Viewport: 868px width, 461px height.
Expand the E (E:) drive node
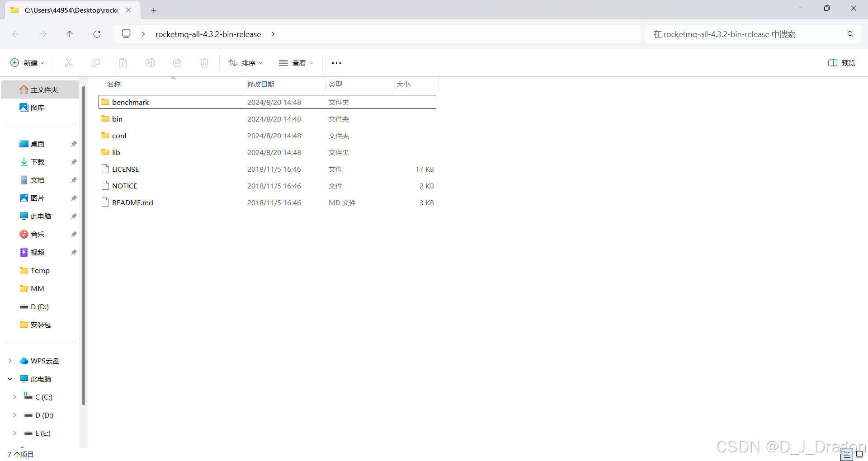pos(14,433)
